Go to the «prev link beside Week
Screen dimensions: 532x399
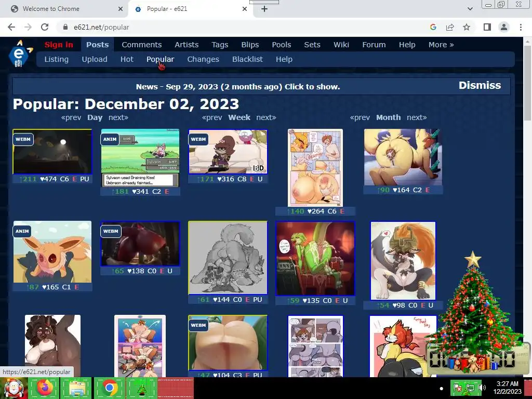click(212, 117)
